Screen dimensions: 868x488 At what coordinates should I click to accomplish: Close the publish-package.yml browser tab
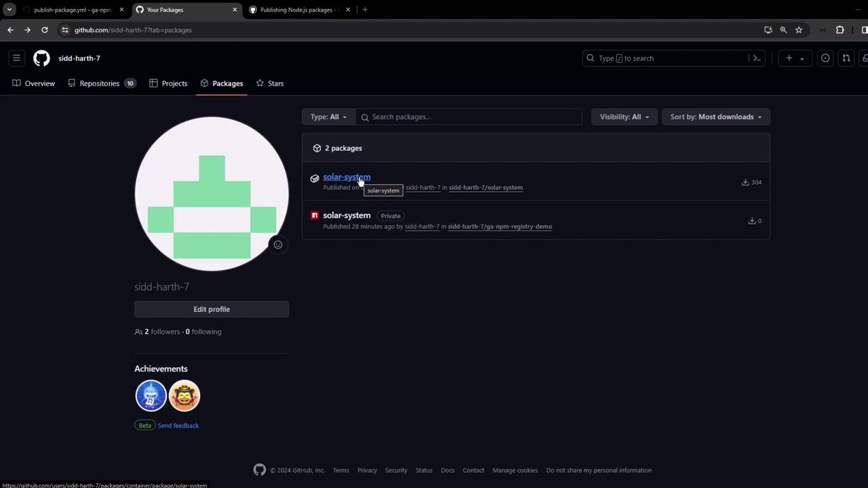(x=121, y=9)
